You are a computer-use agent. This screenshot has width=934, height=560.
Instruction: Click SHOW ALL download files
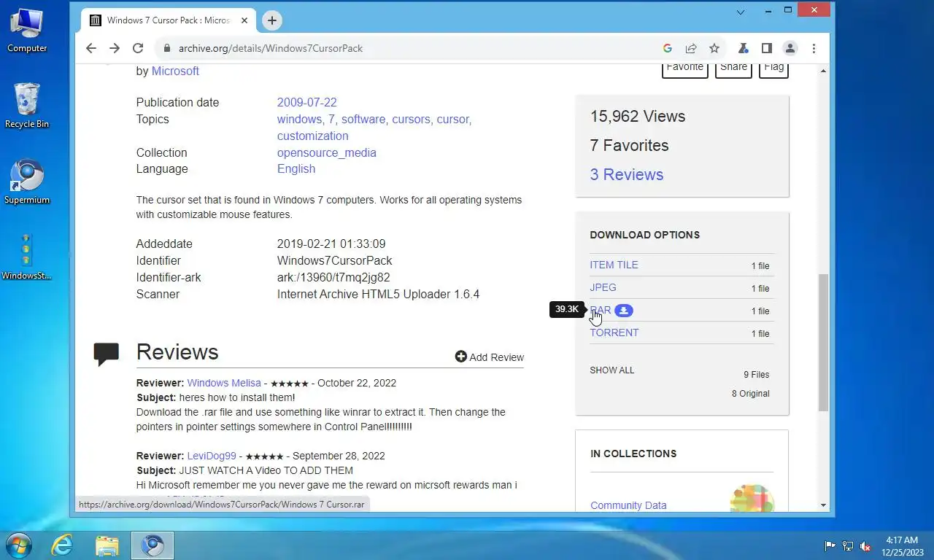click(x=612, y=370)
